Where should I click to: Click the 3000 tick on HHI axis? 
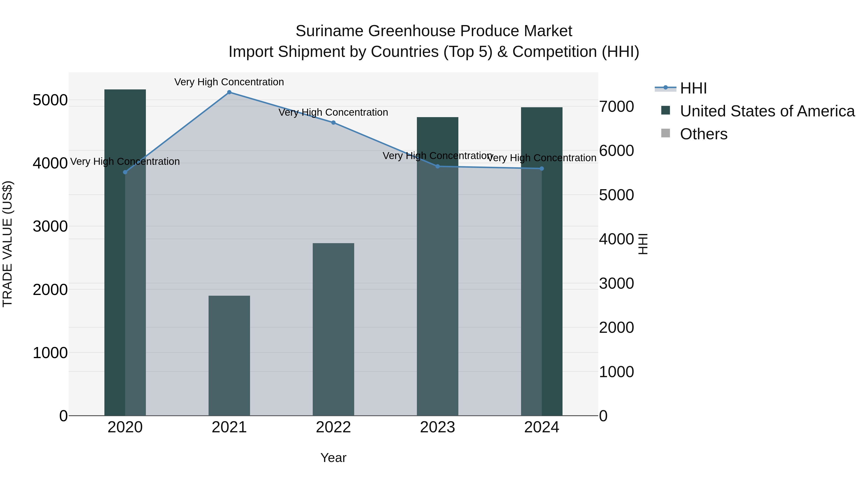click(617, 283)
